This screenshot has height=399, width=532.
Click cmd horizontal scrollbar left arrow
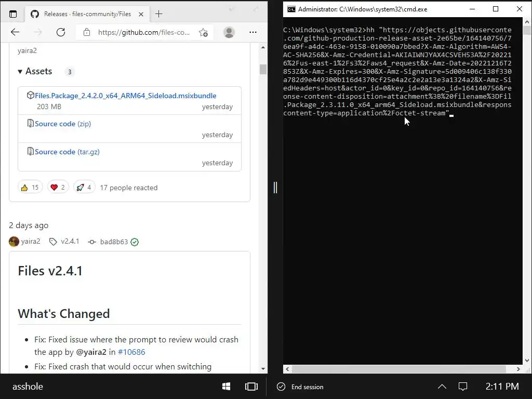288,369
